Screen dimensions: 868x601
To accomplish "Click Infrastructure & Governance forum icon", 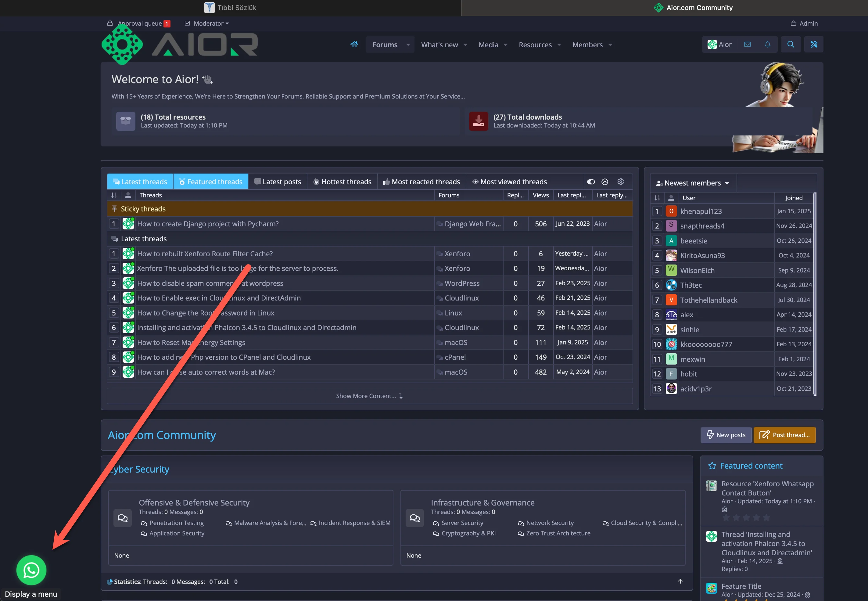I will tap(415, 518).
